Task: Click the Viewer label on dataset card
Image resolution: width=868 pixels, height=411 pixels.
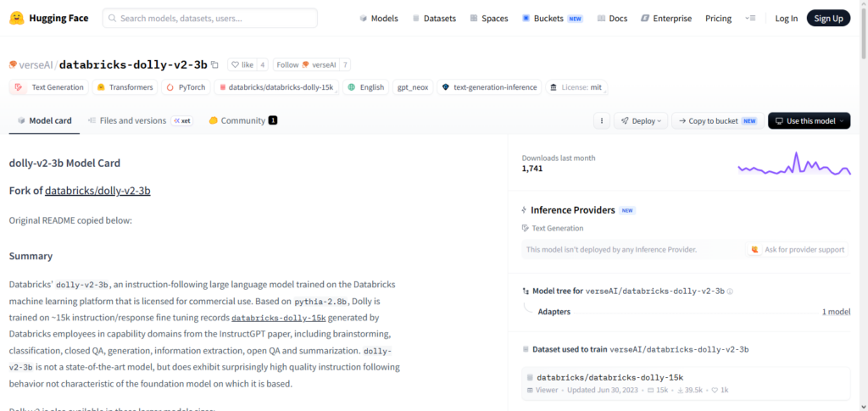Action: coord(546,390)
